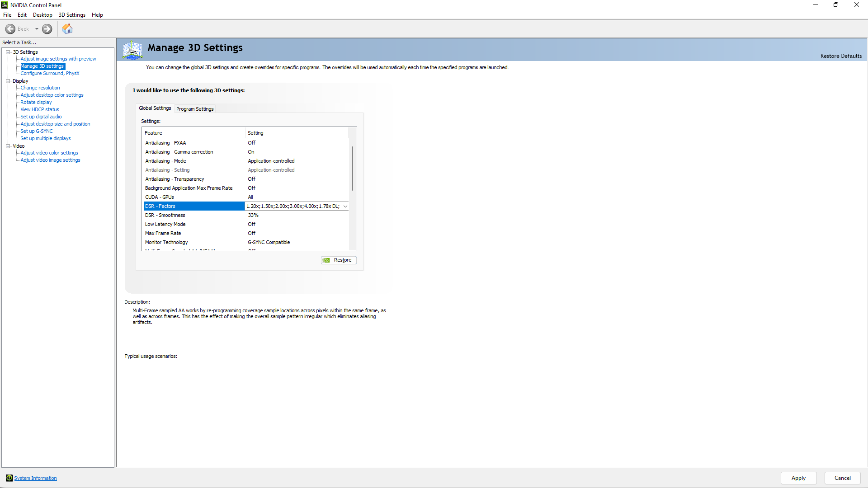Open the System Information link
This screenshot has height=488, width=868.
pos(35,478)
